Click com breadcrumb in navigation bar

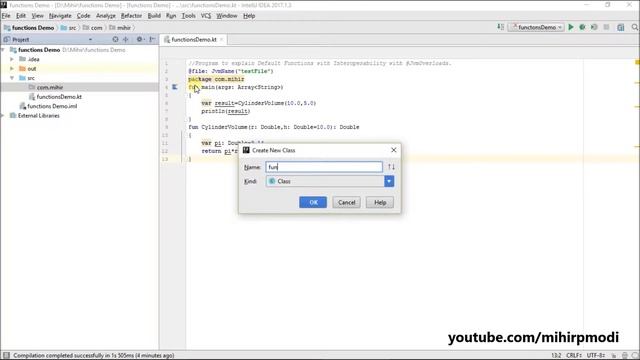coord(93,28)
